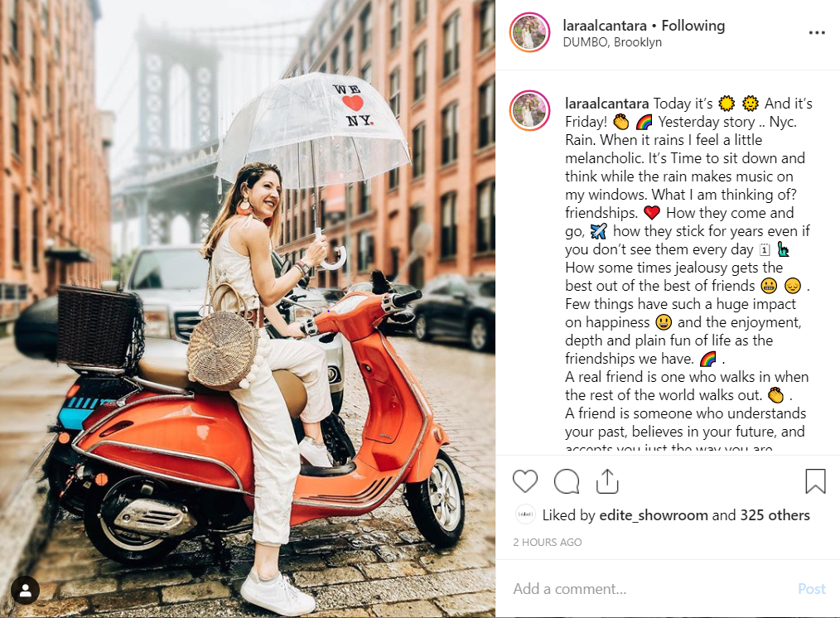Toggle the Following status
This screenshot has width=840, height=618.
[x=693, y=26]
